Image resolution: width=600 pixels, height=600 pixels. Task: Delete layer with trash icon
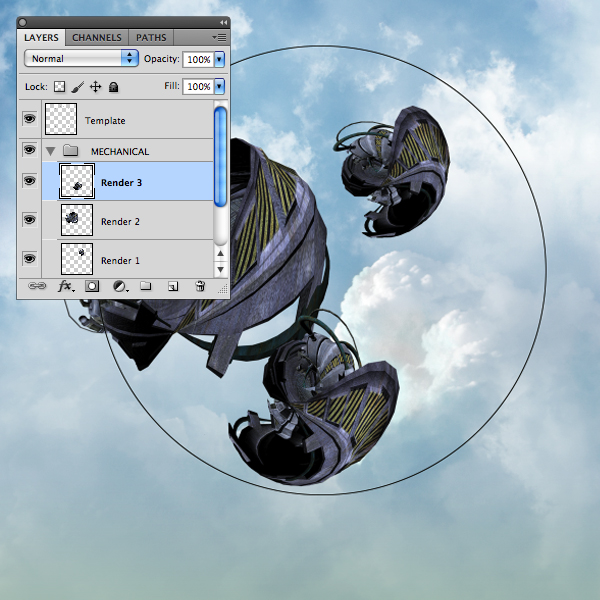click(x=200, y=286)
